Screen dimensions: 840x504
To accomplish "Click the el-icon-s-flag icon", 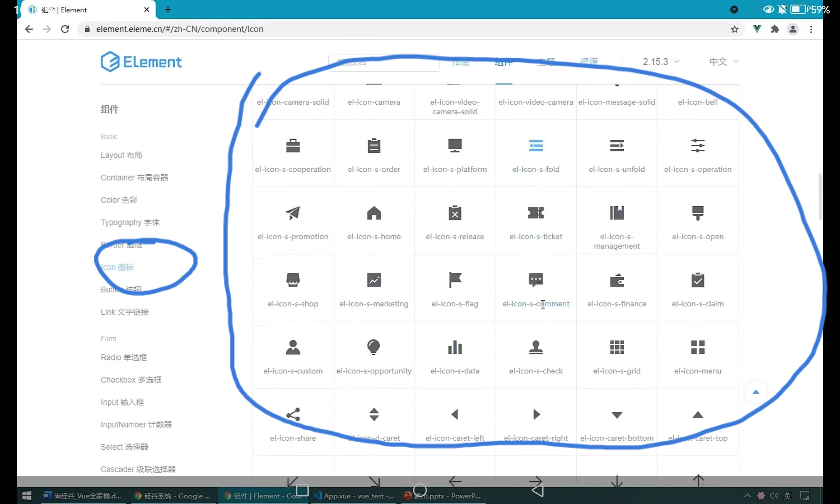I will [x=455, y=280].
